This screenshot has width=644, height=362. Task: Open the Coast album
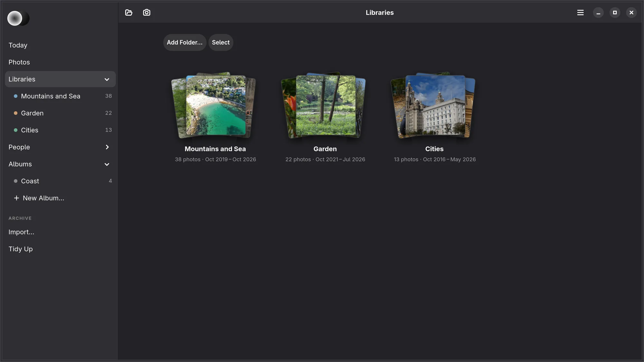click(60, 181)
